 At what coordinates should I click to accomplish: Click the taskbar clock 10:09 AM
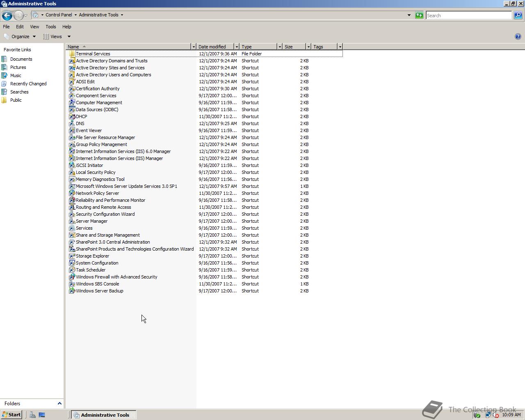[511, 415]
